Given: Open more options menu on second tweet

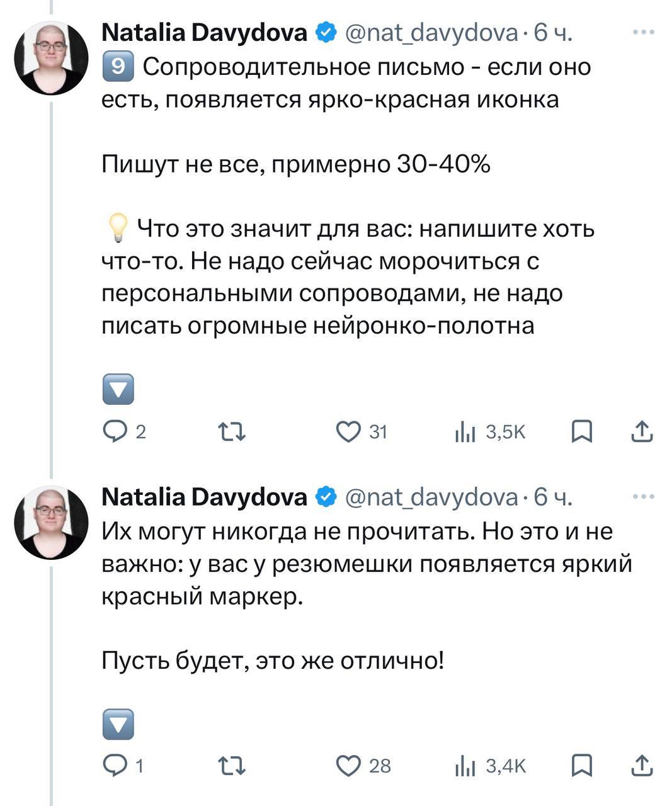Looking at the screenshot, I should tap(643, 497).
